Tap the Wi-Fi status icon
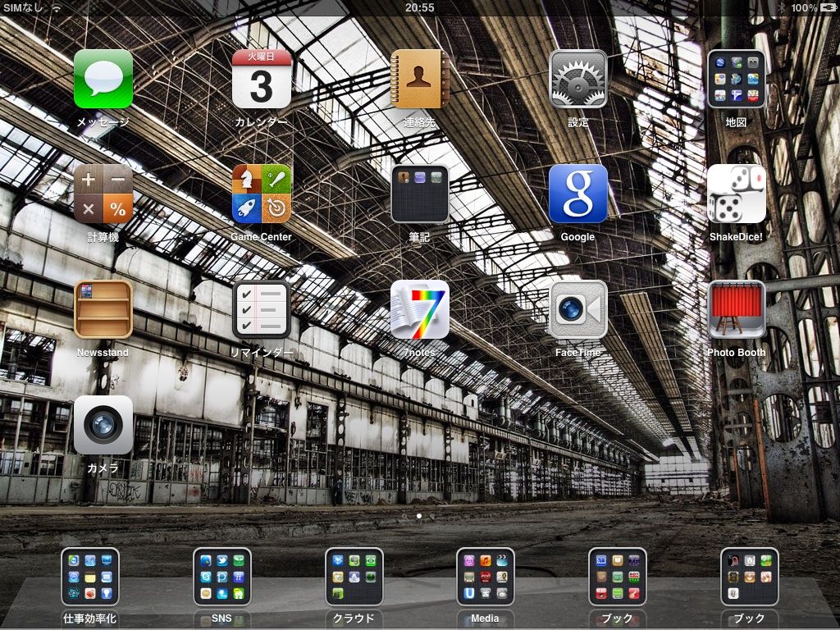 (57, 7)
